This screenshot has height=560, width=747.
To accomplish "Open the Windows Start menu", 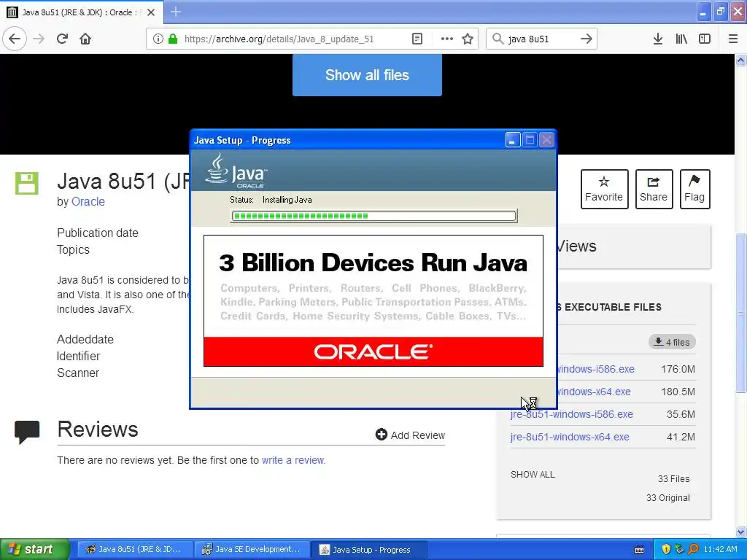I will coord(34,549).
